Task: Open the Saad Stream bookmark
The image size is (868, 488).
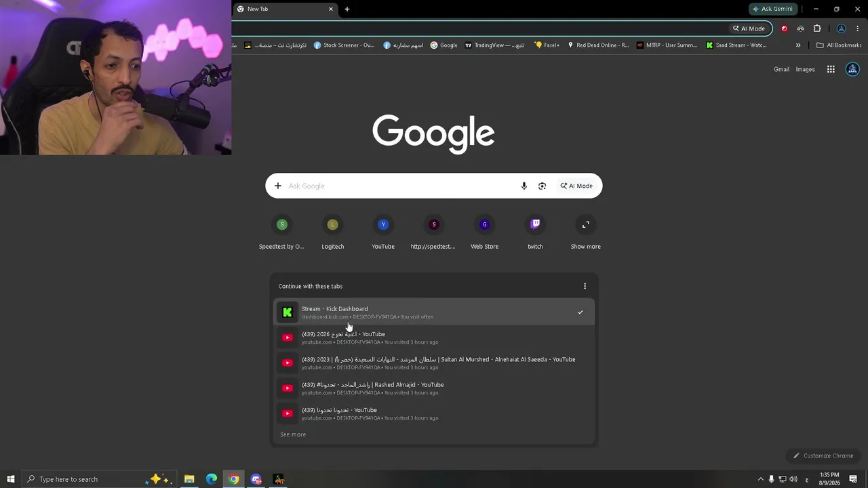Action: point(736,45)
